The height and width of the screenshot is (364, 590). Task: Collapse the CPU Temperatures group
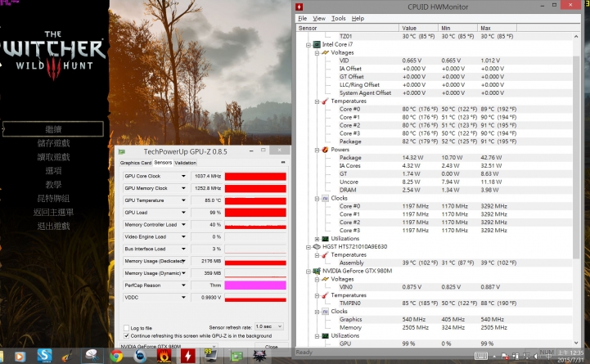317,101
